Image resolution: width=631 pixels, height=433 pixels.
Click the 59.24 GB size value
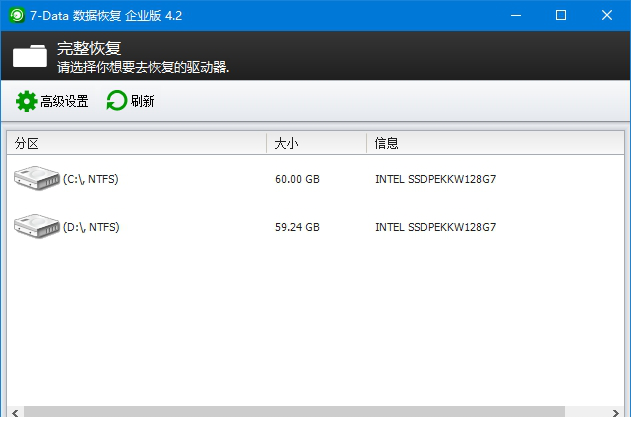point(297,227)
